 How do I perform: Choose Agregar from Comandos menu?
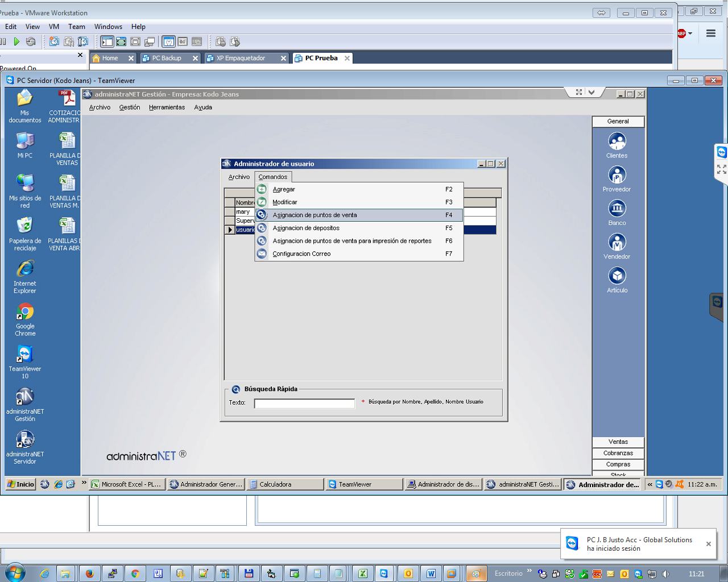(284, 189)
